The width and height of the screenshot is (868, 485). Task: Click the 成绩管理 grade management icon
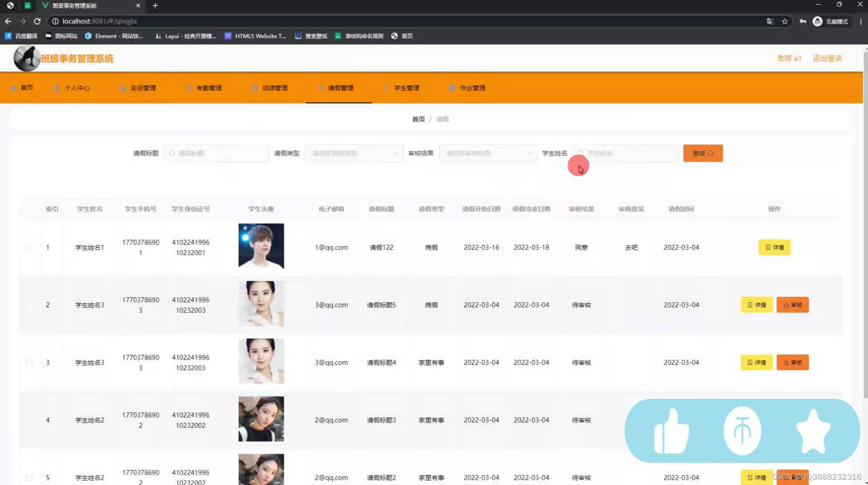point(254,88)
